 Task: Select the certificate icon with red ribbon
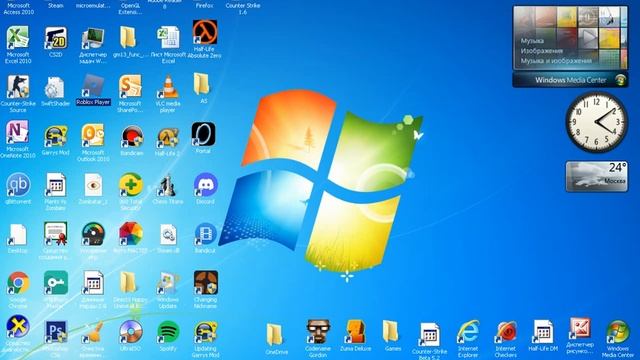tap(56, 234)
